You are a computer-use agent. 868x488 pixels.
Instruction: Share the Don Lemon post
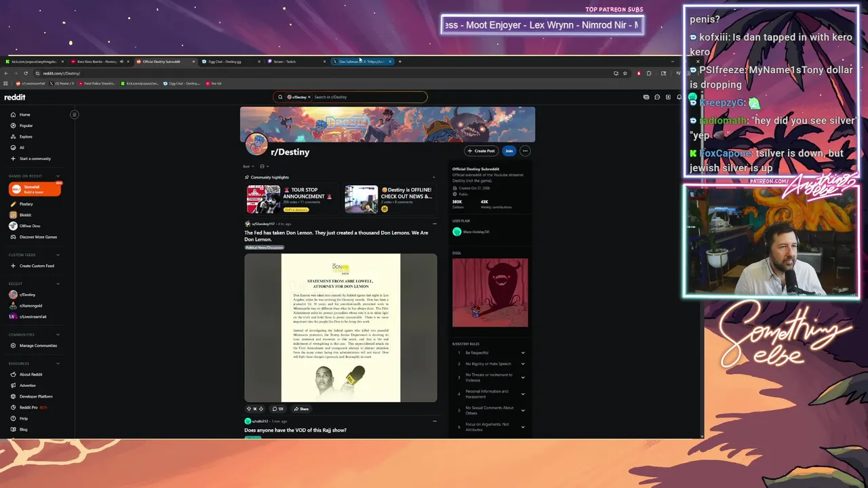[x=301, y=409]
